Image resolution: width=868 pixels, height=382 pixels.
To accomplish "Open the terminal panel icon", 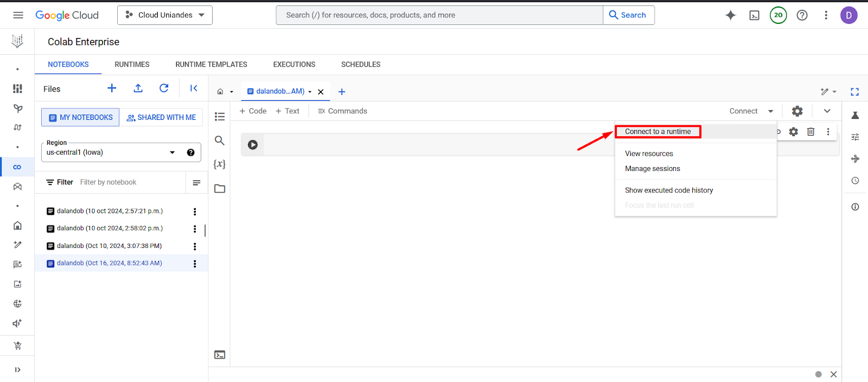I will pyautogui.click(x=220, y=355).
